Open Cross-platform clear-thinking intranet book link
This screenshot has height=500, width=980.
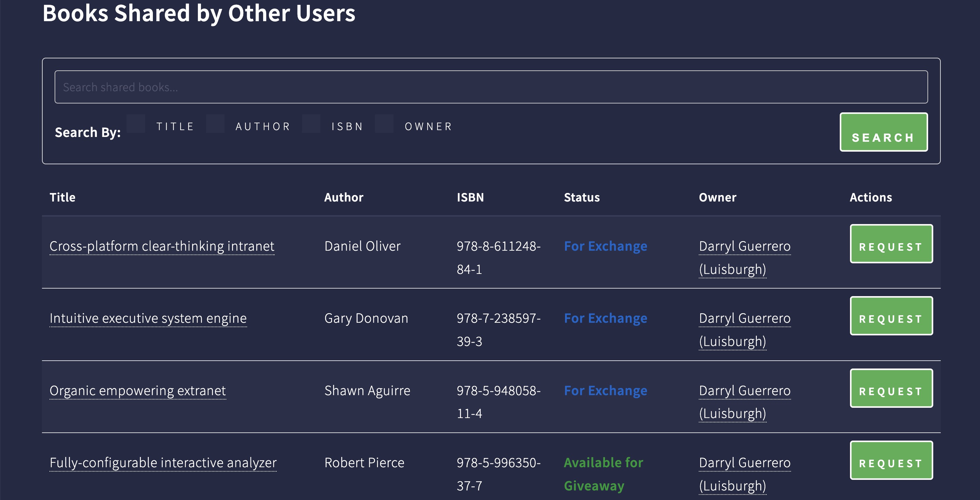coord(162,246)
